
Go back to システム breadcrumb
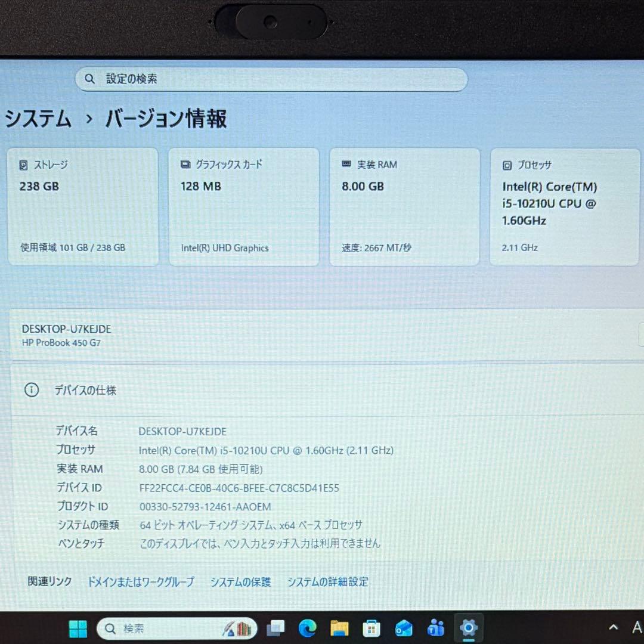[38, 119]
